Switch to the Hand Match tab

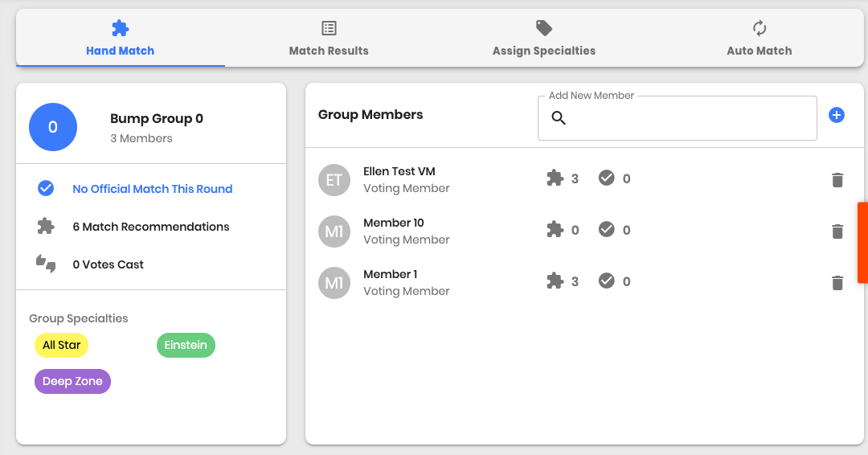[x=120, y=39]
